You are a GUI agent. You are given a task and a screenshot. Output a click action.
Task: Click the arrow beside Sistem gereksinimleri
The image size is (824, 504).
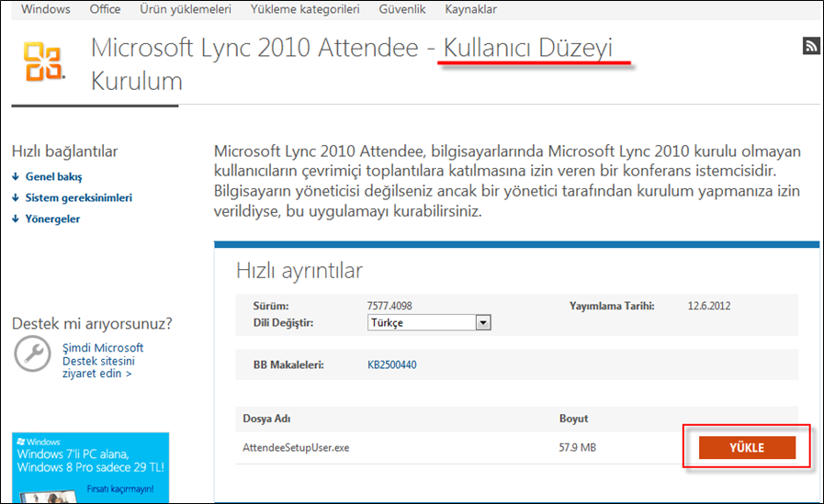tap(16, 198)
